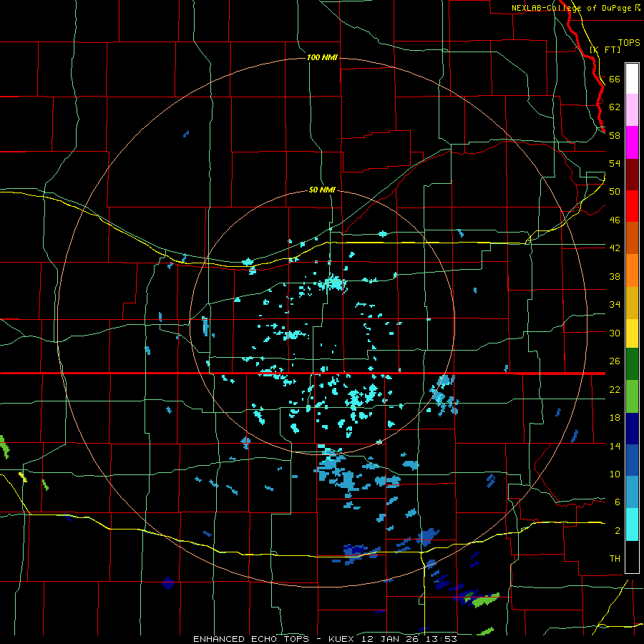Click the '100 NMI' range ring label

coord(323,57)
